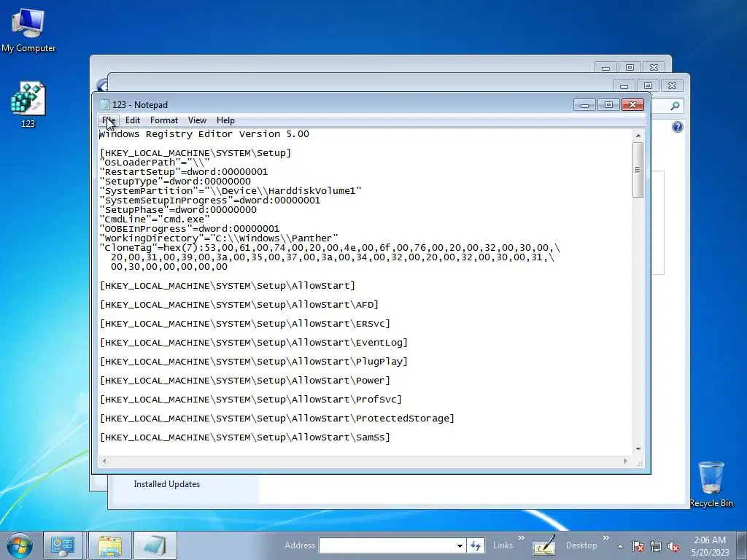The image size is (747, 560).
Task: Click the "SystemPartition" line in Notepad
Action: click(231, 191)
